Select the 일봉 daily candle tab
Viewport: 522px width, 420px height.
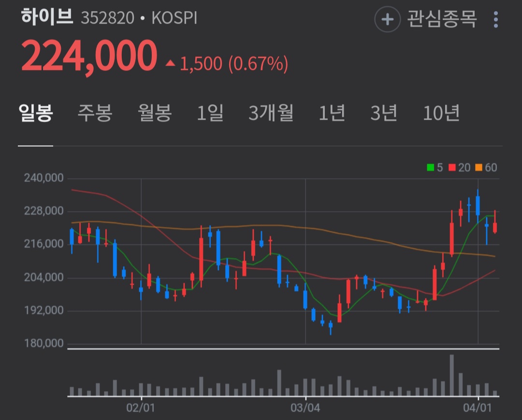pos(36,113)
